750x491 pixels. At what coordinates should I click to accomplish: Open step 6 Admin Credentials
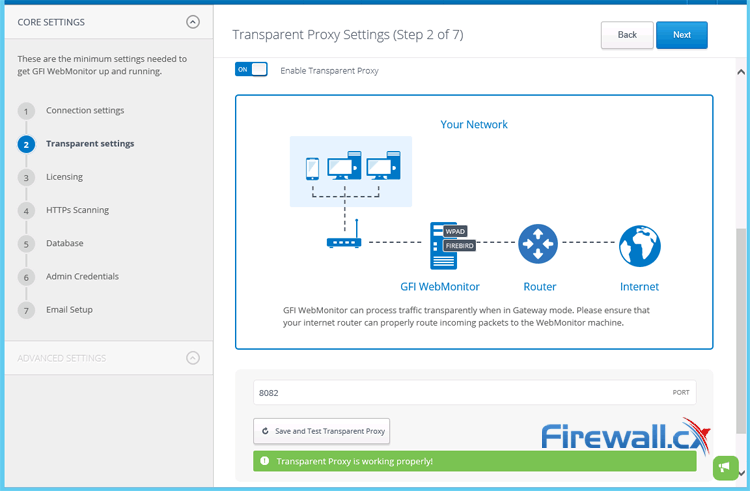pyautogui.click(x=82, y=276)
